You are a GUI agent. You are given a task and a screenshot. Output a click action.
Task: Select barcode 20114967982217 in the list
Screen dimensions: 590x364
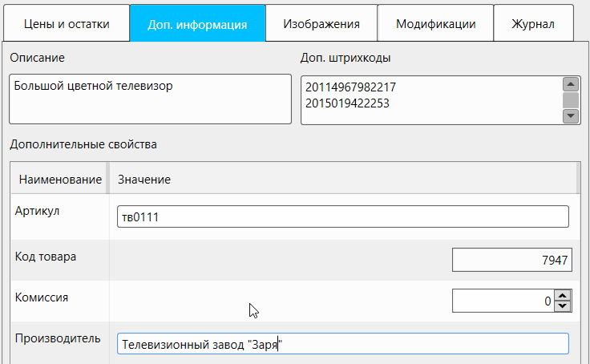tap(351, 87)
